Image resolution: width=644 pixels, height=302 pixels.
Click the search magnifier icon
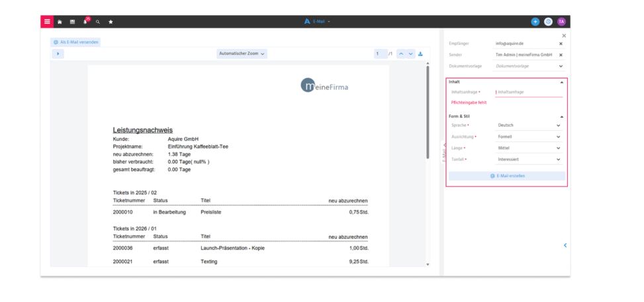coord(98,22)
